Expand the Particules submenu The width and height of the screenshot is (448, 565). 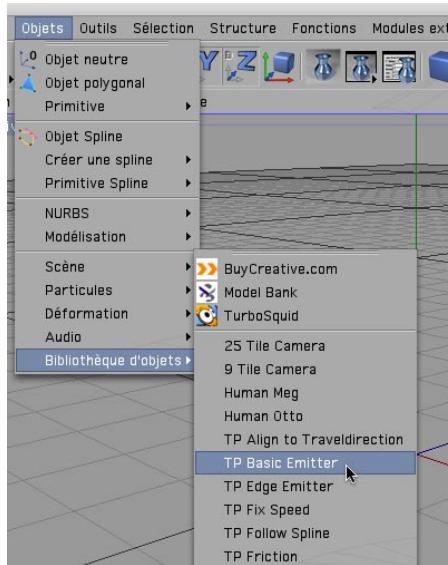105,290
